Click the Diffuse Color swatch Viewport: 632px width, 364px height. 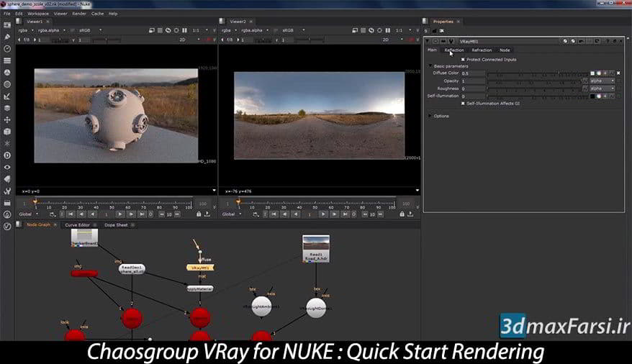592,73
